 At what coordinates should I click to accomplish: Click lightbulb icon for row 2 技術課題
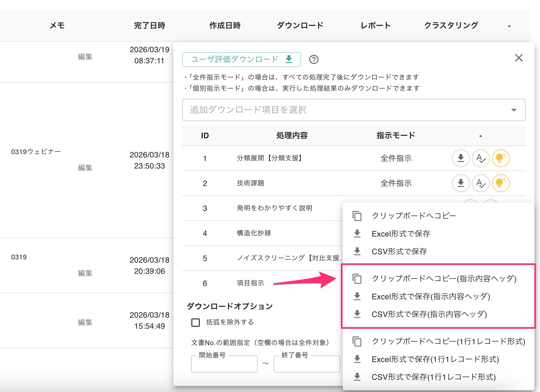[x=501, y=183]
